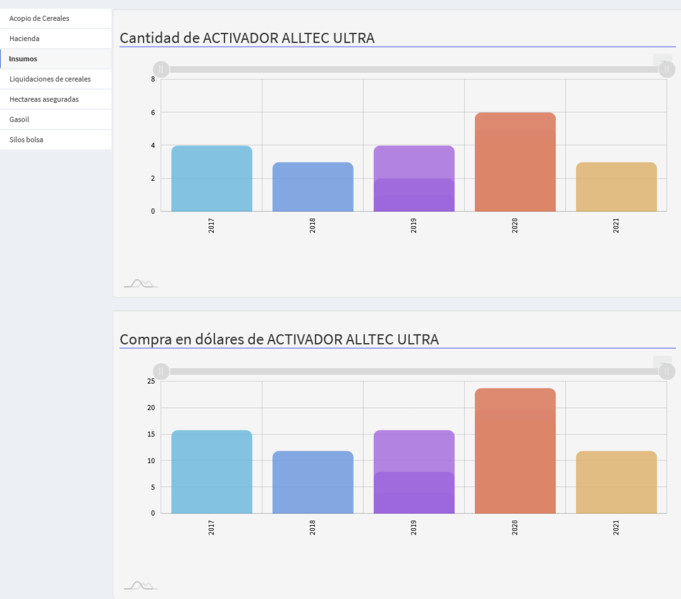Click the y-axis value 8 in Cantidad chart

(153, 79)
